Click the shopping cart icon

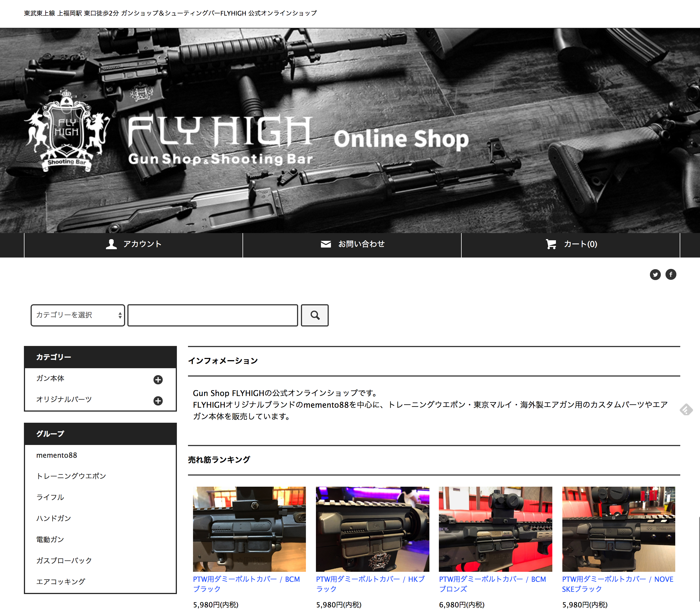[551, 244]
